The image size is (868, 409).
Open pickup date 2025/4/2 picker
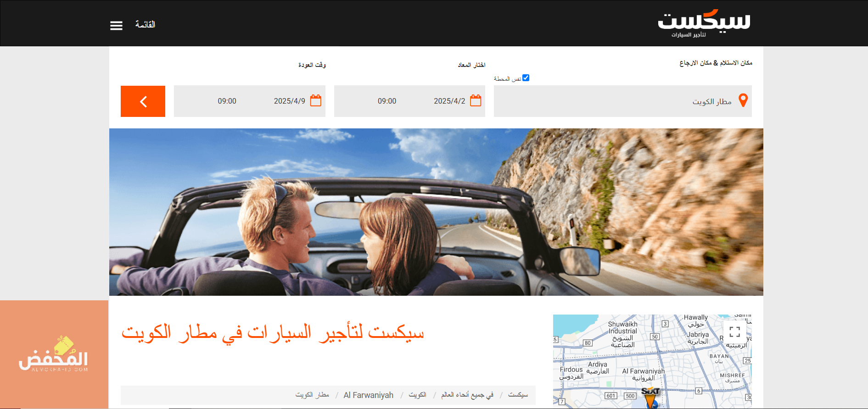coord(449,101)
